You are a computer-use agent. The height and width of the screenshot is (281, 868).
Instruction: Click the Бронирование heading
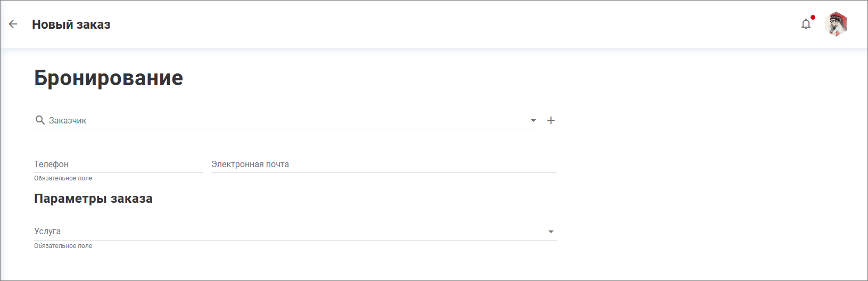tap(109, 78)
